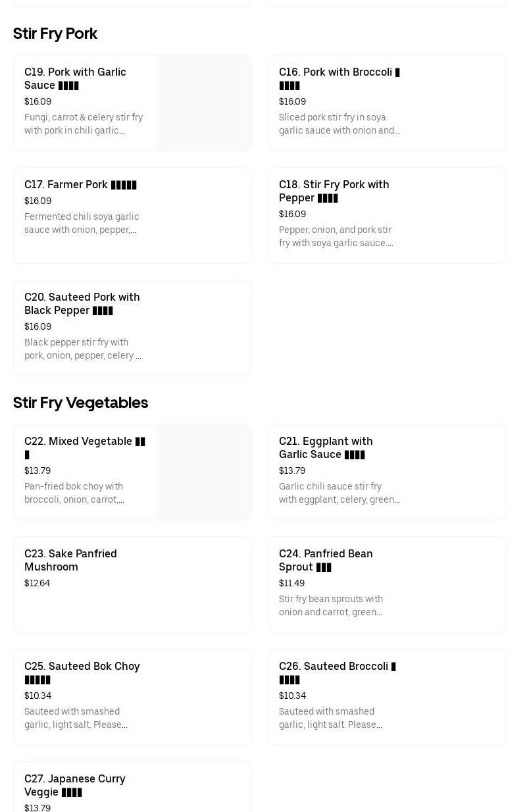Click the $11.49 price of Panfried Bean Sprout
Viewport: 529px width, 812px height.
291,584
